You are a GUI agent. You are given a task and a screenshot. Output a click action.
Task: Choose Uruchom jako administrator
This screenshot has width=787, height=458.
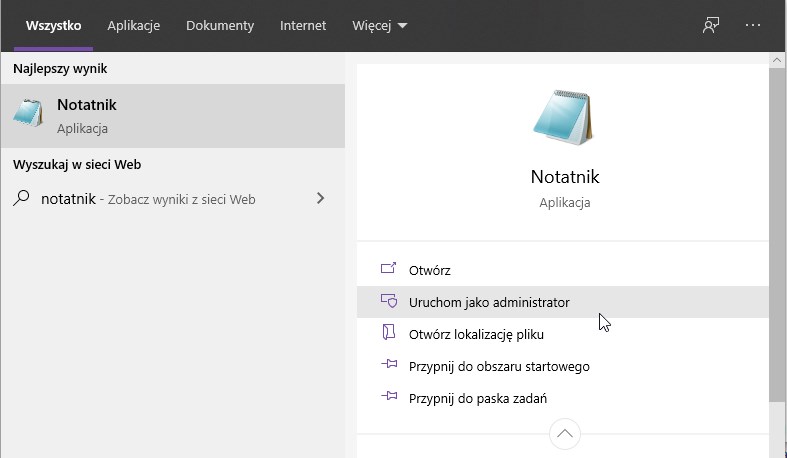pyautogui.click(x=563, y=302)
